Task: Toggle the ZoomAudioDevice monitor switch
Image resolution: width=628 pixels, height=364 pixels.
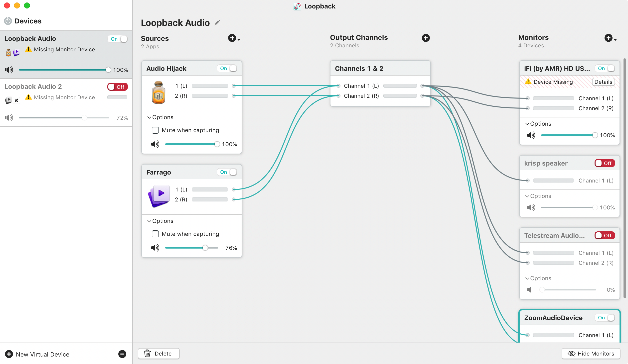Action: pos(605,318)
